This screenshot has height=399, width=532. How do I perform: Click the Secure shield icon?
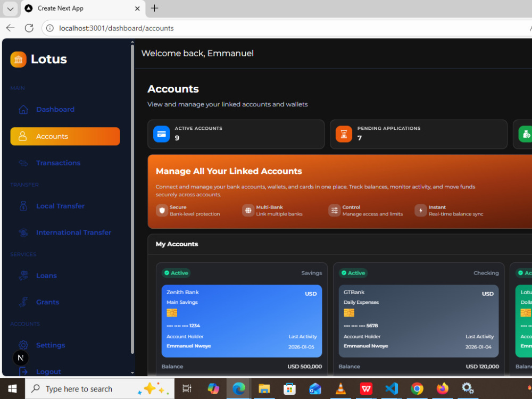[162, 210]
